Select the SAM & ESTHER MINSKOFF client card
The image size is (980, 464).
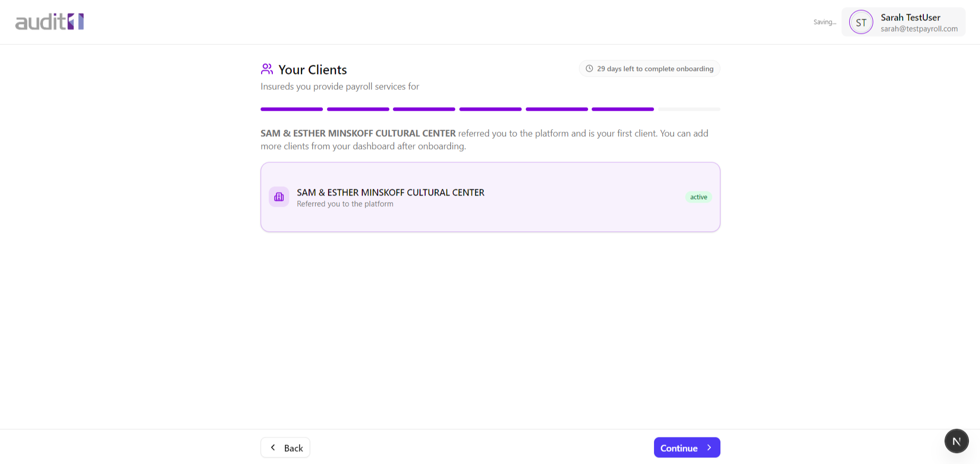(490, 197)
